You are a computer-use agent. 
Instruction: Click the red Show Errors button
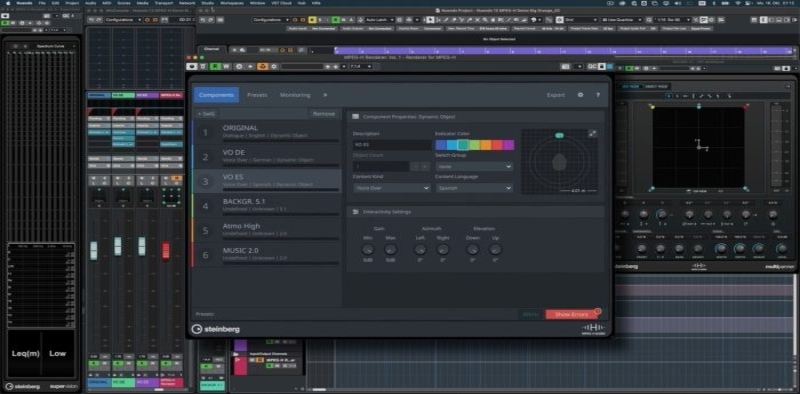571,314
